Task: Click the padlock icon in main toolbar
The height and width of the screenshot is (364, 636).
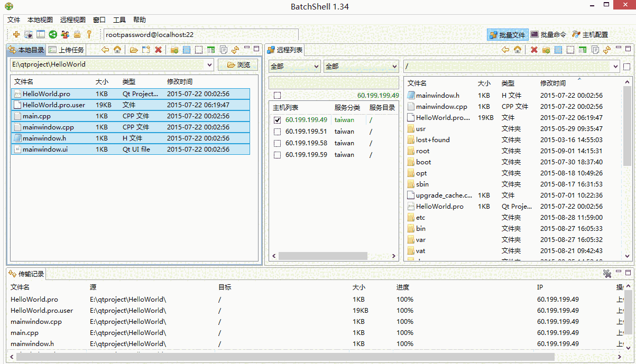Action: point(77,35)
